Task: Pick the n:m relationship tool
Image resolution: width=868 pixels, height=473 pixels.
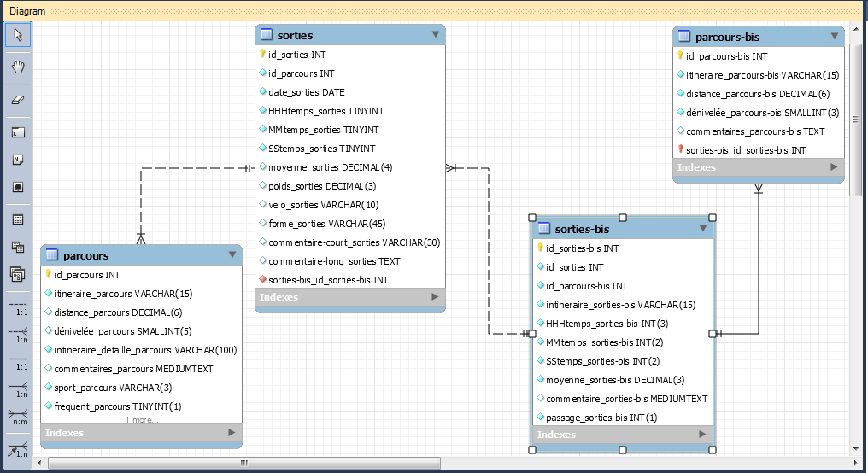Action: [x=18, y=416]
